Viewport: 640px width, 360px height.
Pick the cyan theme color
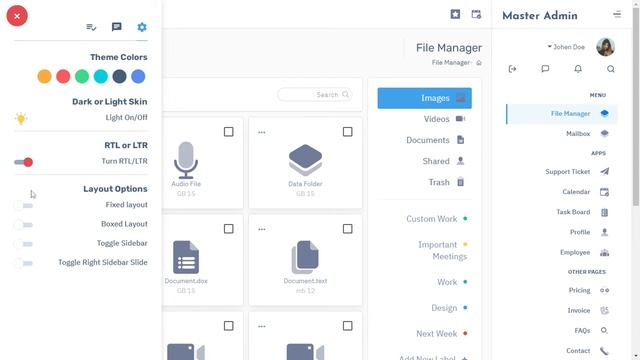coord(100,76)
